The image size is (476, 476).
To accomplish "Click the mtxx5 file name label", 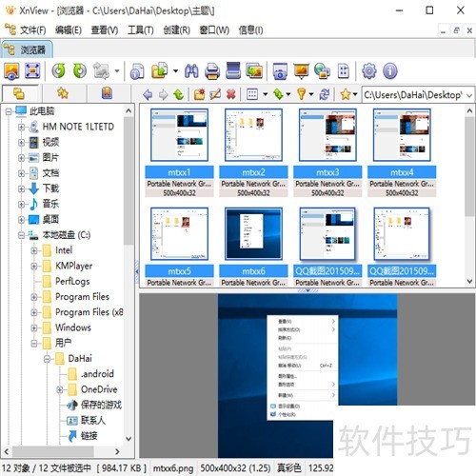I will coord(179,271).
